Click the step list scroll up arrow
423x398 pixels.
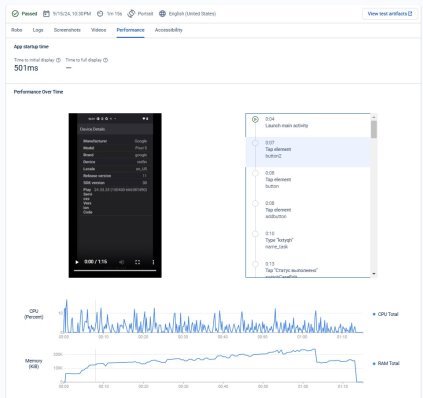pyautogui.click(x=374, y=117)
